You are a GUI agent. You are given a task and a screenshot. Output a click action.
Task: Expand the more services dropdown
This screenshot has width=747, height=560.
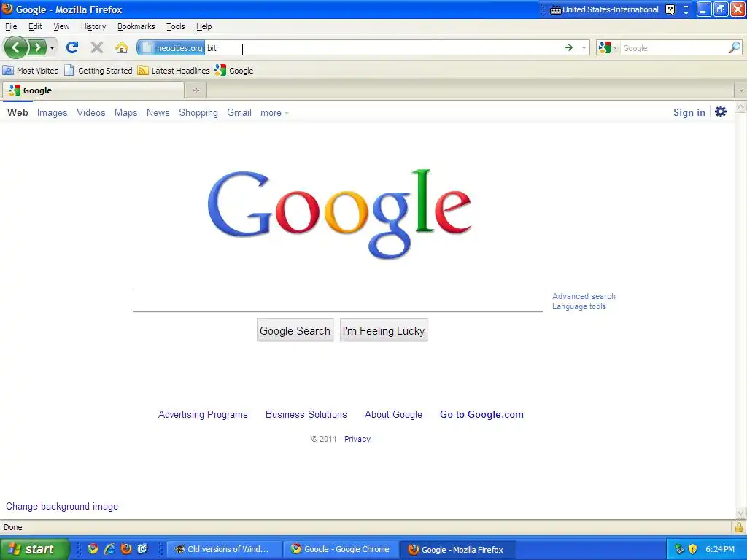274,113
